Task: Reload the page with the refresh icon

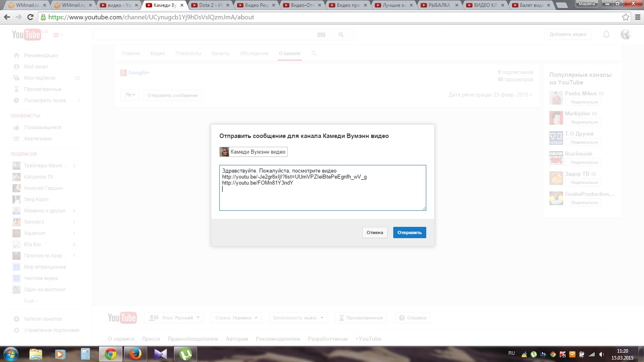Action: (30, 17)
